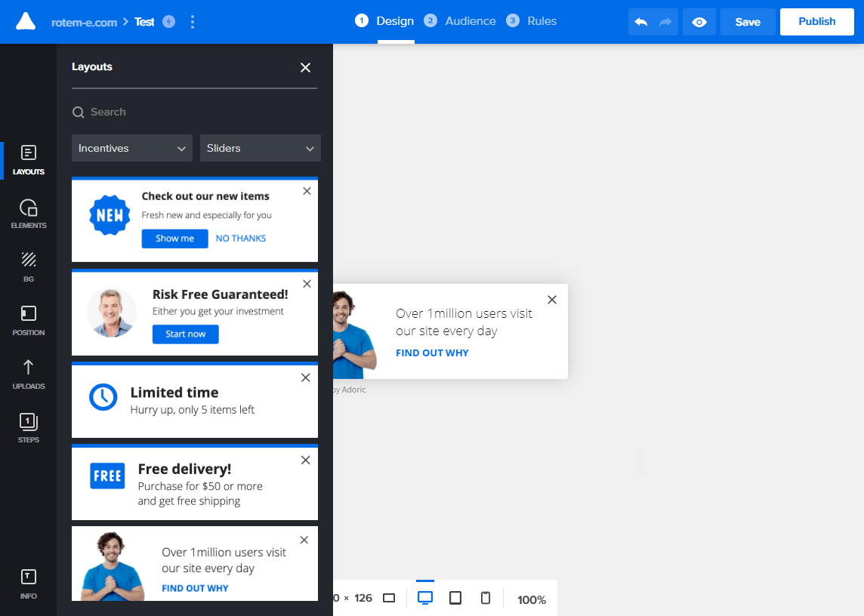
Task: Select the Free delivery layout
Action: (195, 482)
